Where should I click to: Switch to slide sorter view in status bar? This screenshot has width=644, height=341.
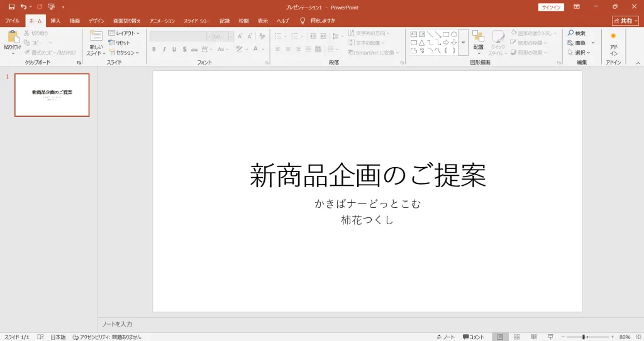click(x=517, y=337)
